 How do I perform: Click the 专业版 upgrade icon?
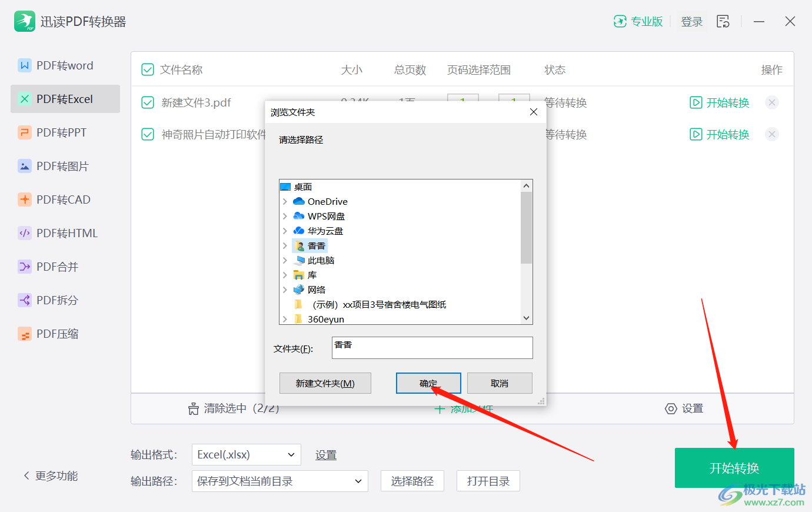click(x=620, y=21)
